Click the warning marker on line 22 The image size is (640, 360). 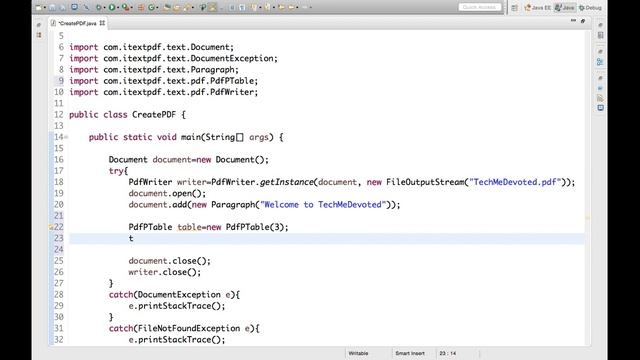pyautogui.click(x=51, y=227)
